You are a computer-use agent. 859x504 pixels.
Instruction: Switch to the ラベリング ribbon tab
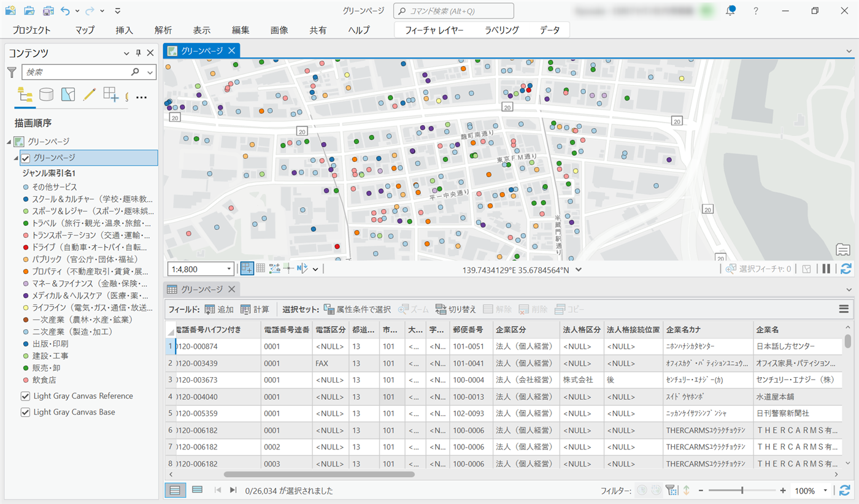click(501, 30)
